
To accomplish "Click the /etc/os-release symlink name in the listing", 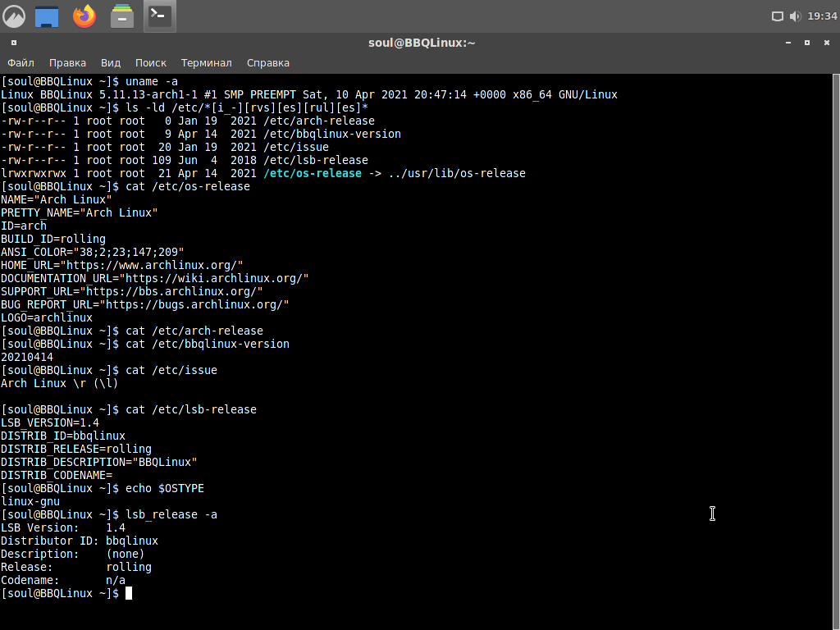I will [313, 174].
